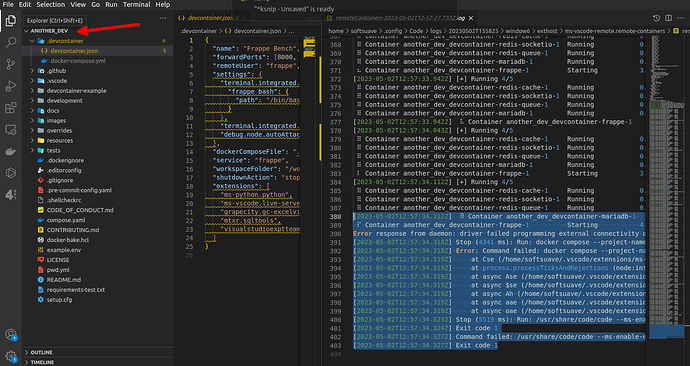Open the Terminal menu
The image size is (690, 366).
click(136, 4)
